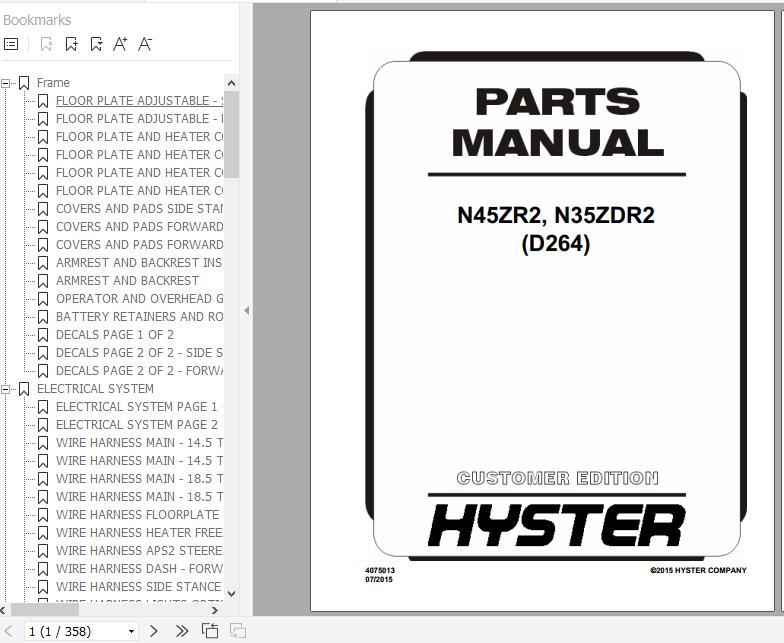
Task: Select the ELECTRICAL SYSTEM bookmark
Action: 96,389
